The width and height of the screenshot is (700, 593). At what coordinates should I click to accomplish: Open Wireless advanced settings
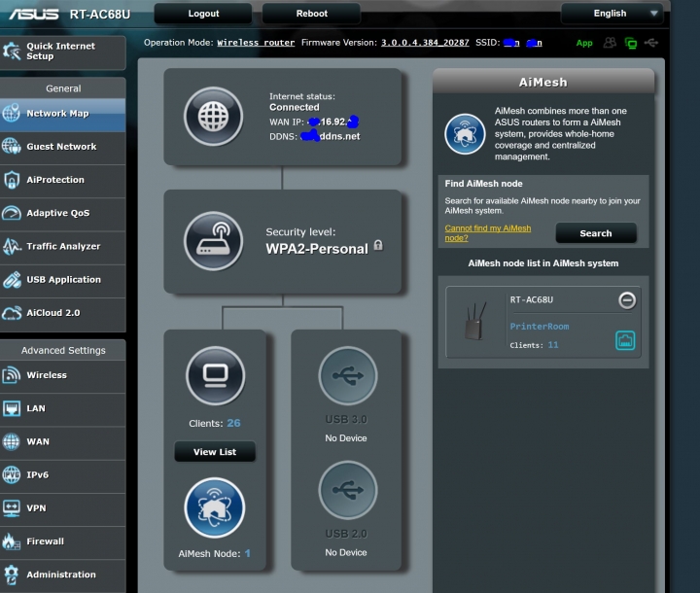click(x=62, y=375)
